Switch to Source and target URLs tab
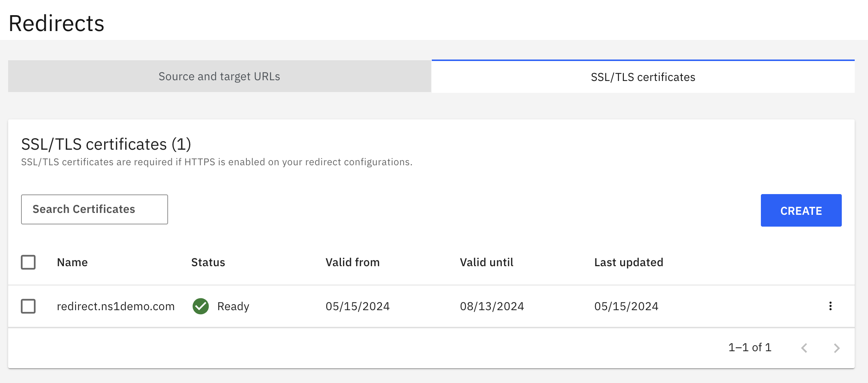The height and width of the screenshot is (383, 868). click(x=219, y=76)
